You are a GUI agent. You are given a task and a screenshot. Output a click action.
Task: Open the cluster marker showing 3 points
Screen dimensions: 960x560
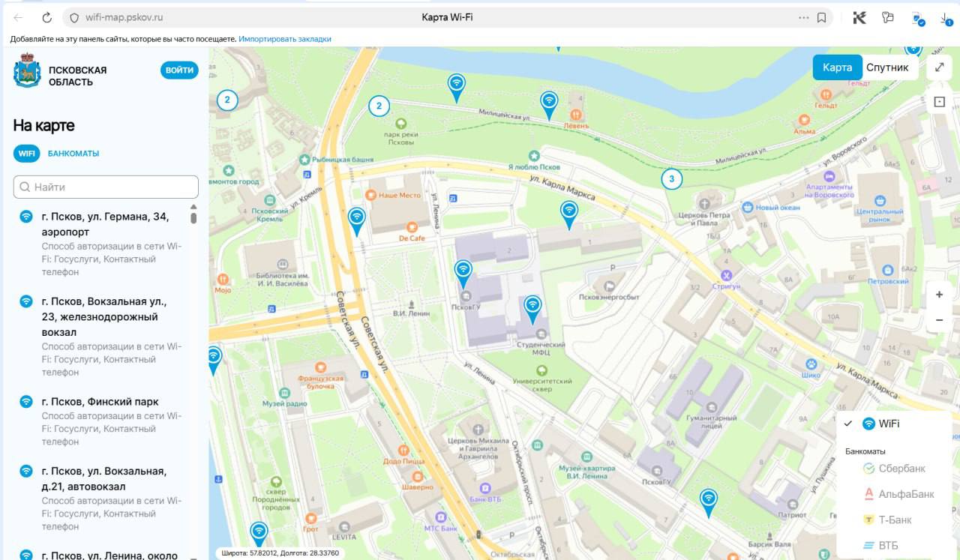pyautogui.click(x=671, y=178)
